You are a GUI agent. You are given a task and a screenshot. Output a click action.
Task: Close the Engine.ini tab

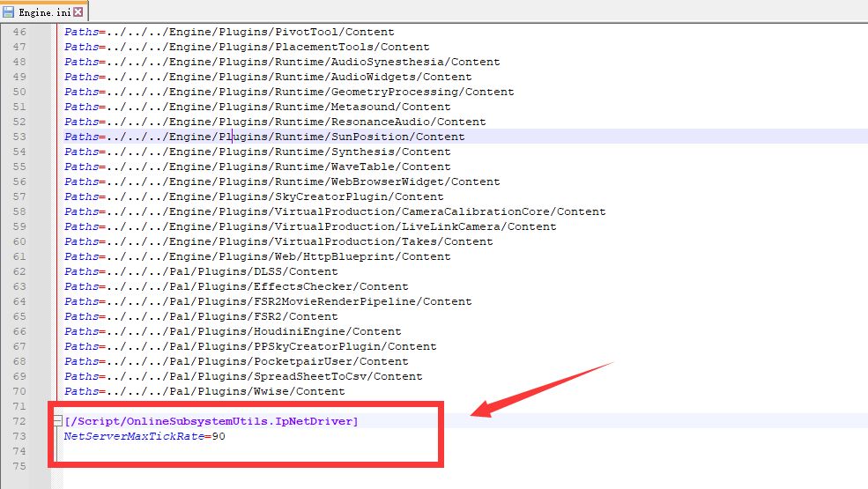point(78,11)
